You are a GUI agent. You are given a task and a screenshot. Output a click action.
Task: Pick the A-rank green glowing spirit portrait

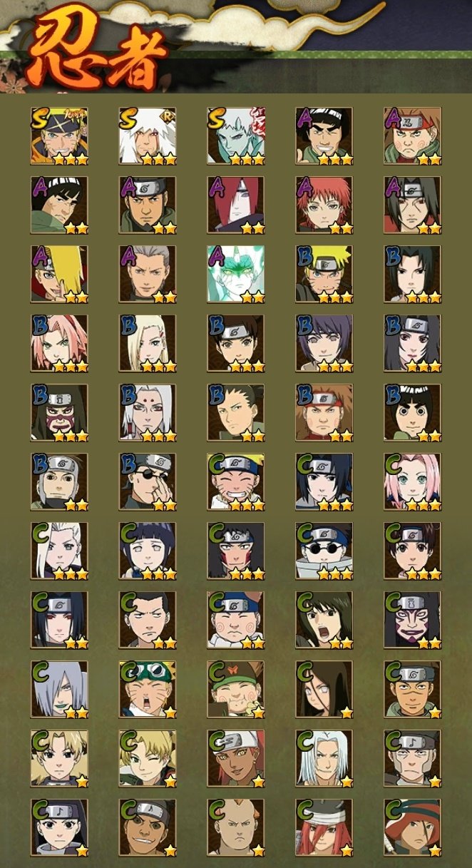[x=236, y=275]
